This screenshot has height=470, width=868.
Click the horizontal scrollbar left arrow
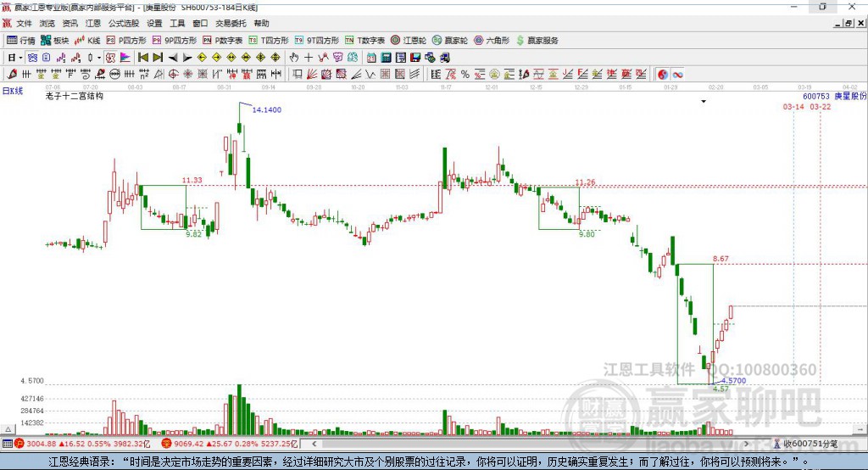coord(314,444)
